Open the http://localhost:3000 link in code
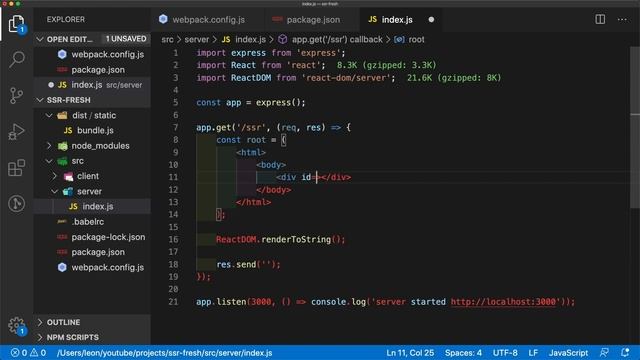640x360 pixels. [503, 302]
